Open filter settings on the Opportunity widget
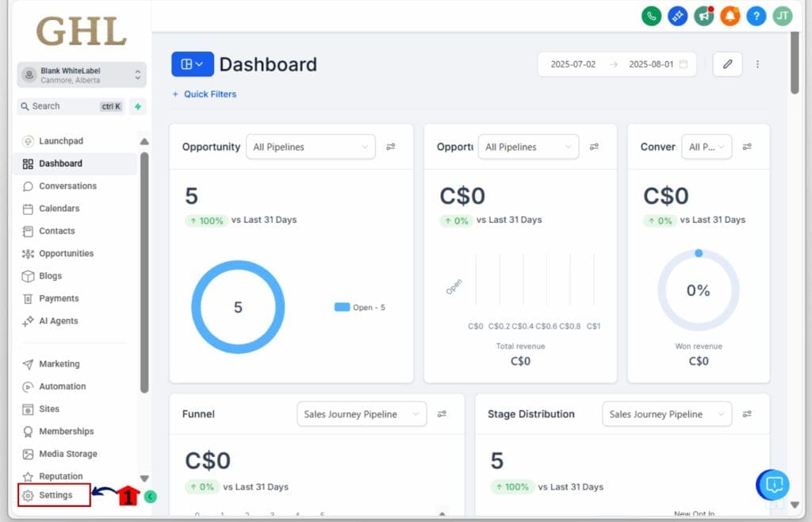This screenshot has height=522, width=812. (391, 147)
